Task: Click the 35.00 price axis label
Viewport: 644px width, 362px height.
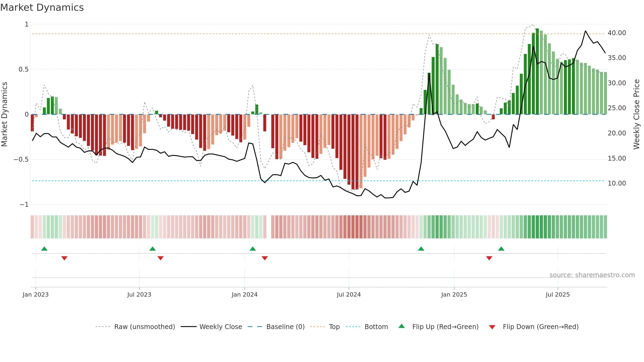Action: pos(617,58)
